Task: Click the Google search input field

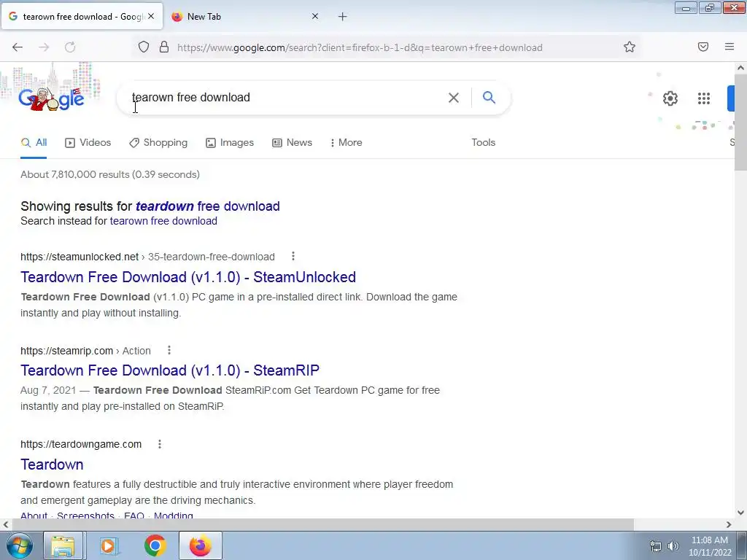Action: [x=286, y=98]
